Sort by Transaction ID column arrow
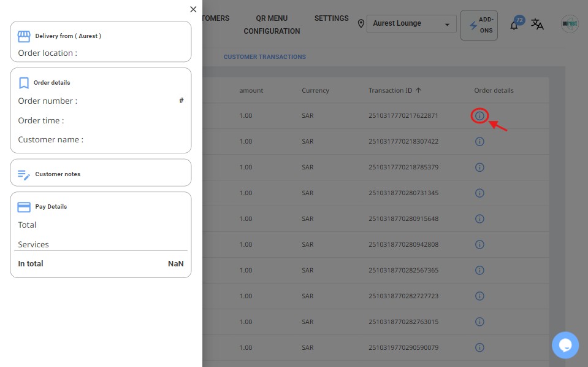The image size is (588, 367). (x=419, y=90)
